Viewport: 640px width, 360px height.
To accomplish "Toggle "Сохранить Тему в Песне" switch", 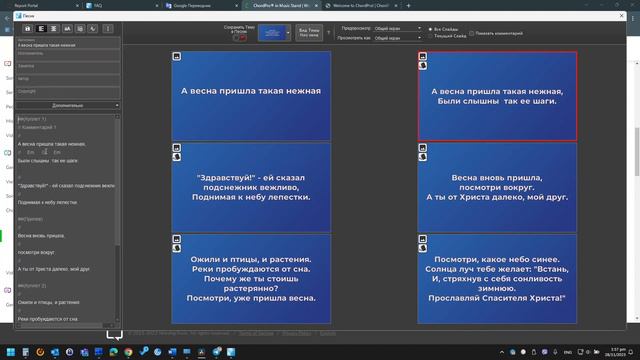I will point(240,38).
